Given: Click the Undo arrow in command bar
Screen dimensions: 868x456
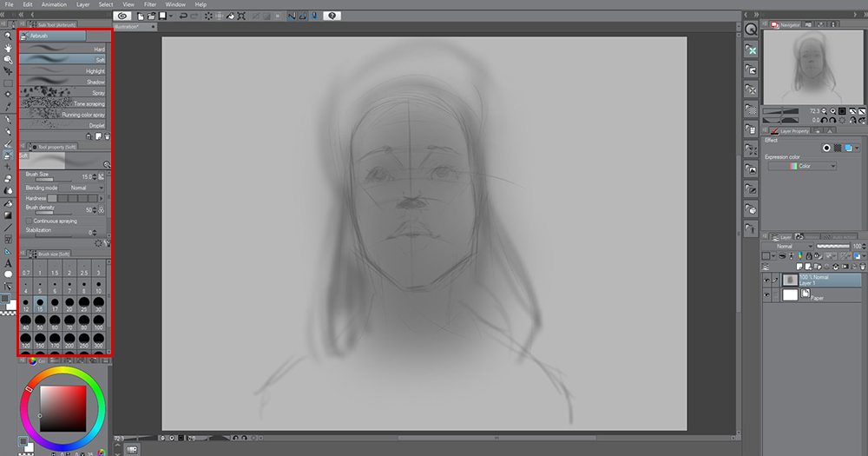Looking at the screenshot, I should [x=185, y=16].
